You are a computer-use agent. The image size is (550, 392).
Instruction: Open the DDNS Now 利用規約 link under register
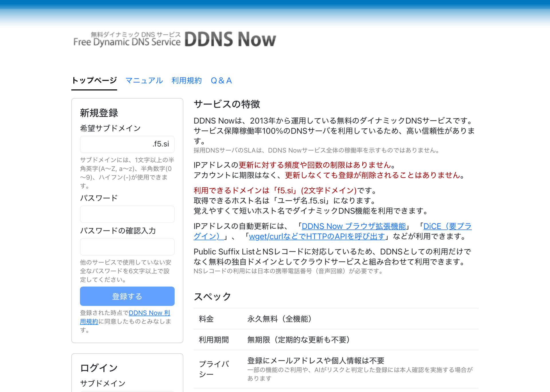tap(149, 313)
